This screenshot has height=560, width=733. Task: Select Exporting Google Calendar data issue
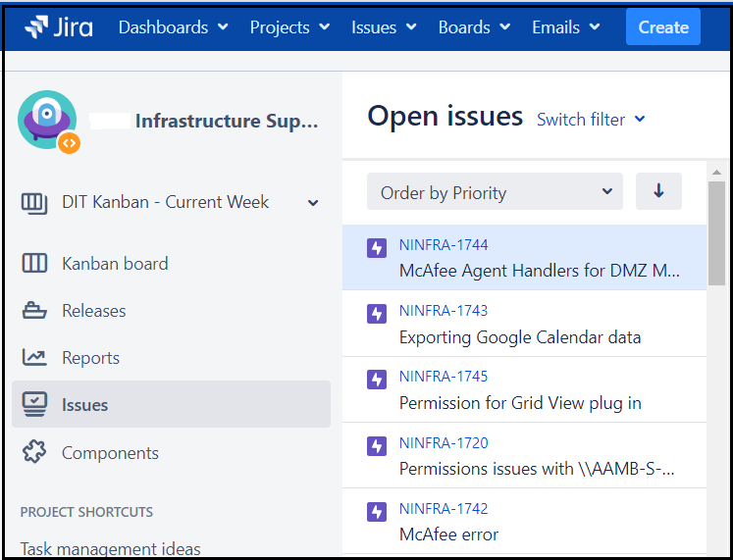tap(520, 337)
